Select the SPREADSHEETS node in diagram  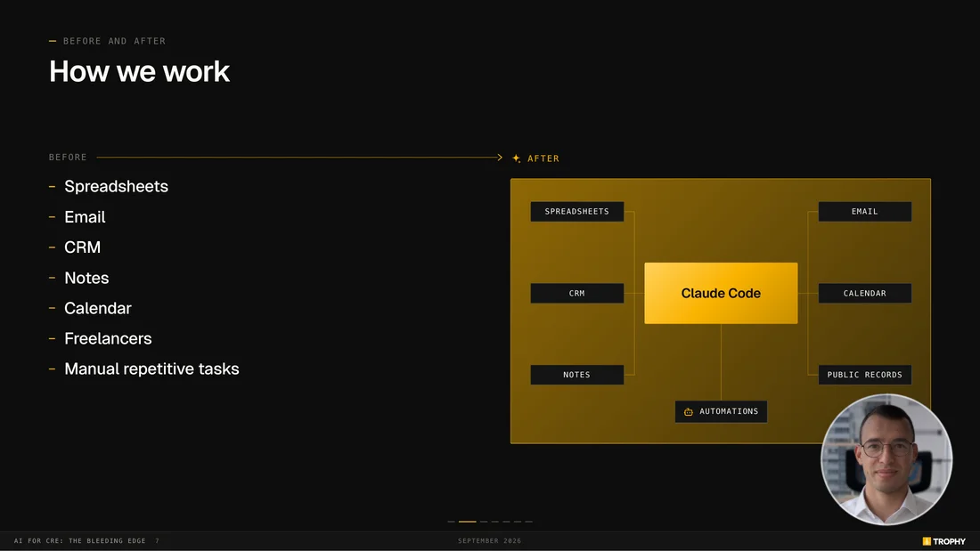pos(577,211)
